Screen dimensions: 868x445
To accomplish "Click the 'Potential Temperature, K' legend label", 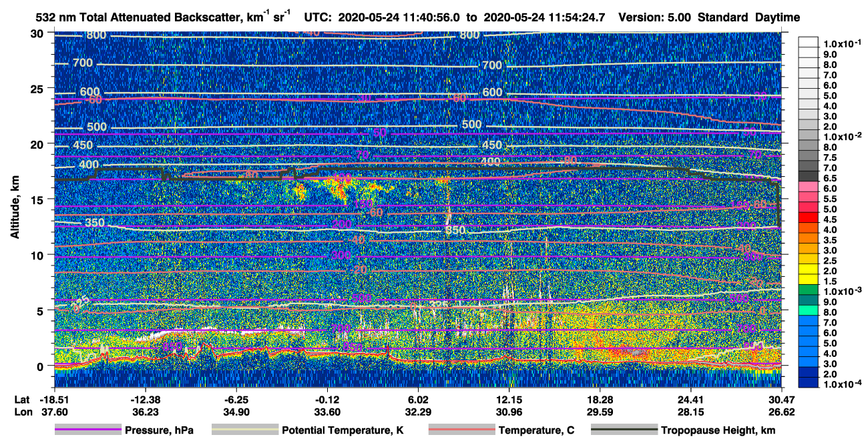I will point(343,431).
